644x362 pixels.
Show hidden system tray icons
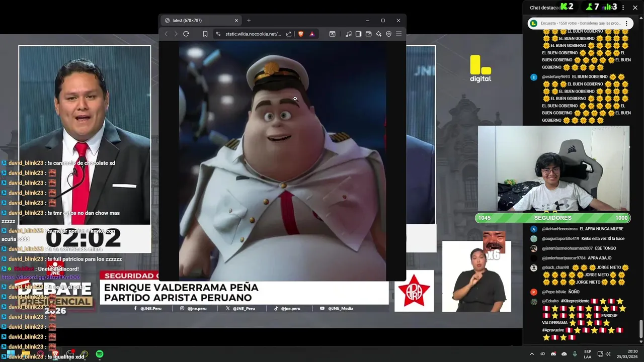pyautogui.click(x=532, y=354)
